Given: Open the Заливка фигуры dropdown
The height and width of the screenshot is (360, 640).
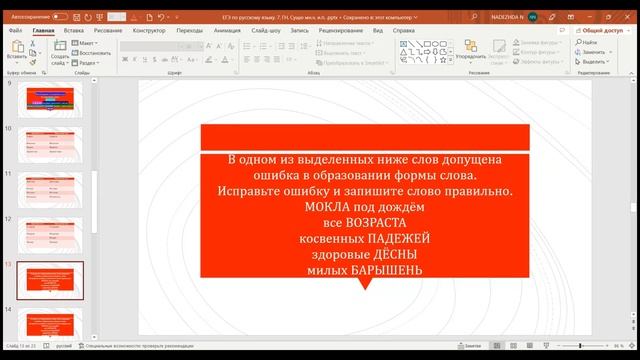Looking at the screenshot, I should pyautogui.click(x=538, y=42).
